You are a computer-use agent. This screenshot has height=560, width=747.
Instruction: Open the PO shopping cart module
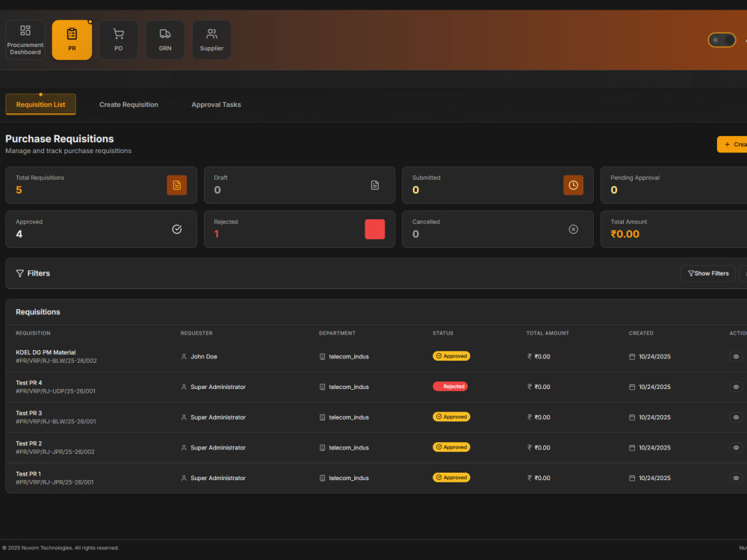coord(119,40)
